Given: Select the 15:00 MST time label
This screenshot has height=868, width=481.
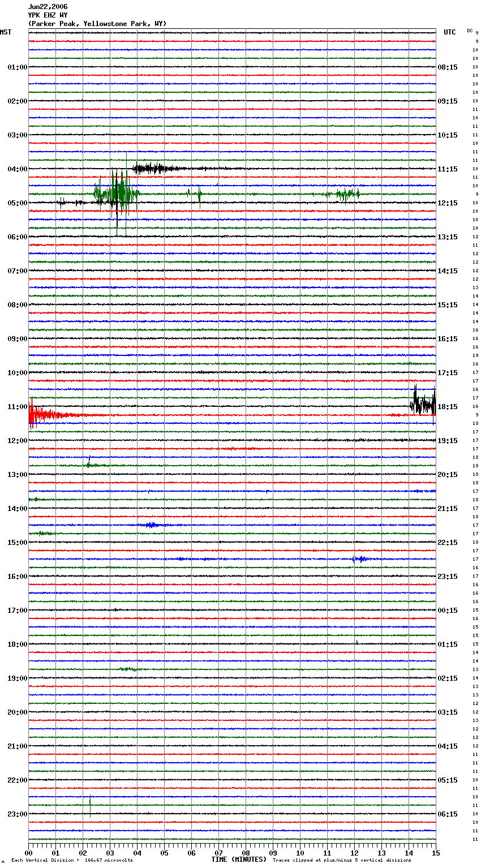Looking at the screenshot, I should tap(18, 543).
